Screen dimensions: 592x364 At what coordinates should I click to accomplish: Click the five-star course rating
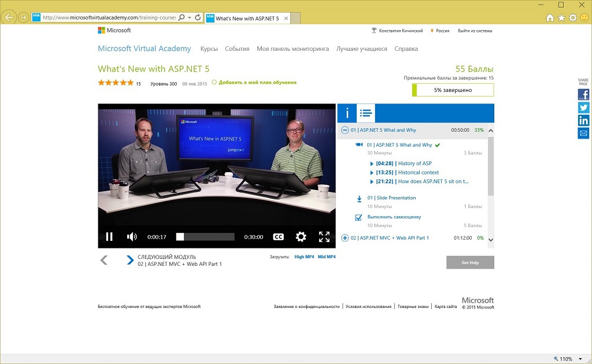pos(116,83)
